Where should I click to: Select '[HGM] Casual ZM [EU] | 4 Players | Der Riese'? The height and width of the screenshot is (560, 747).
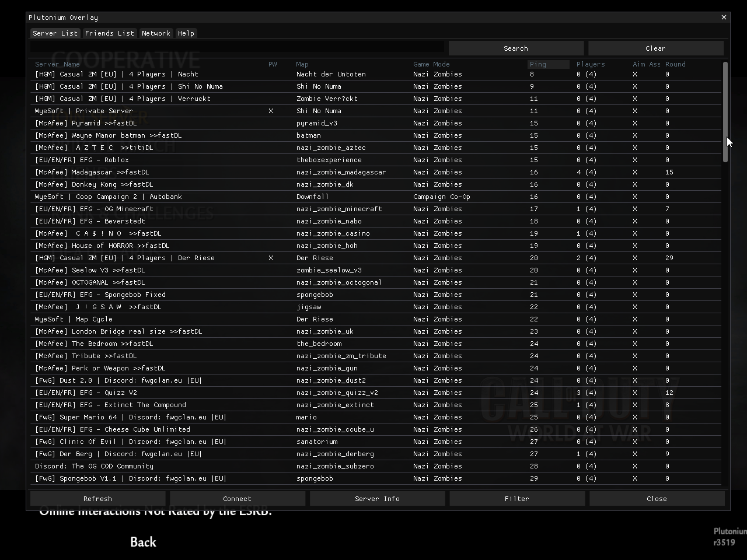point(376,258)
